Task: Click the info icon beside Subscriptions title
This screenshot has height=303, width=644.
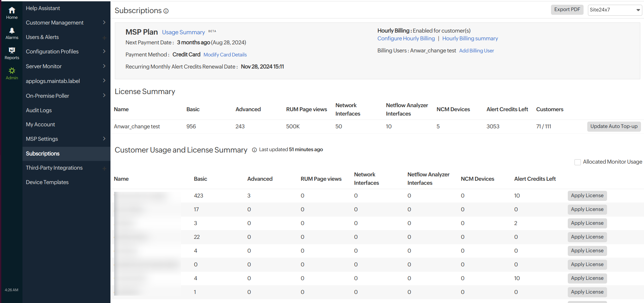Action: pos(166,11)
